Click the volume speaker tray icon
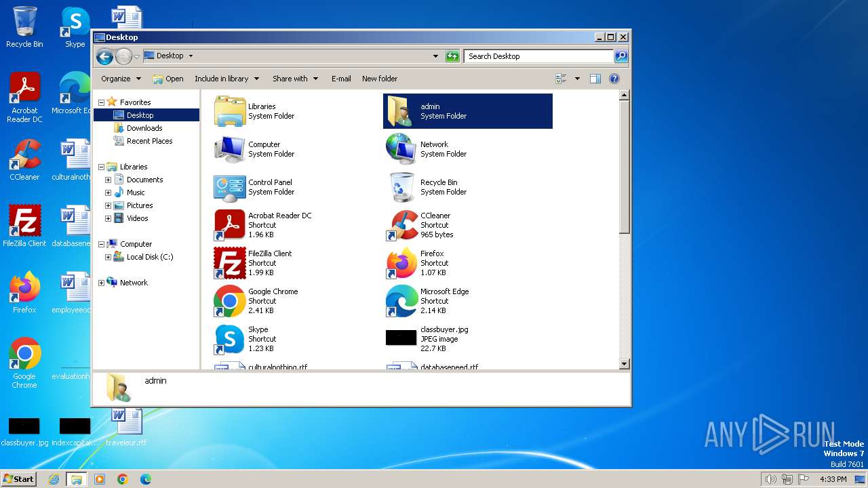 click(770, 479)
